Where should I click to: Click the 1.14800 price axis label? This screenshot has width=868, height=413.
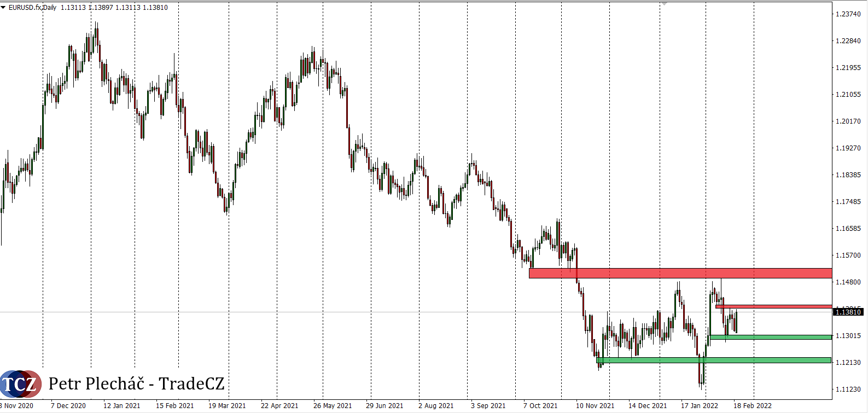coord(848,282)
